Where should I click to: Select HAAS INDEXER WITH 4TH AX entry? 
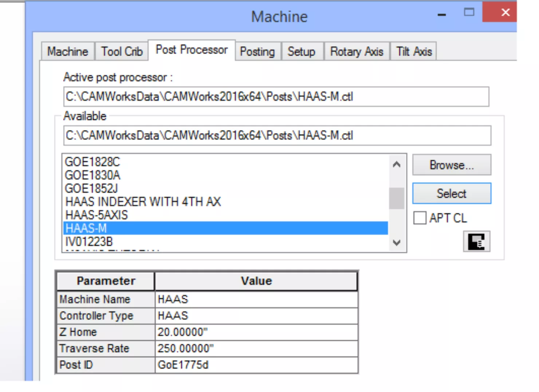(x=143, y=201)
